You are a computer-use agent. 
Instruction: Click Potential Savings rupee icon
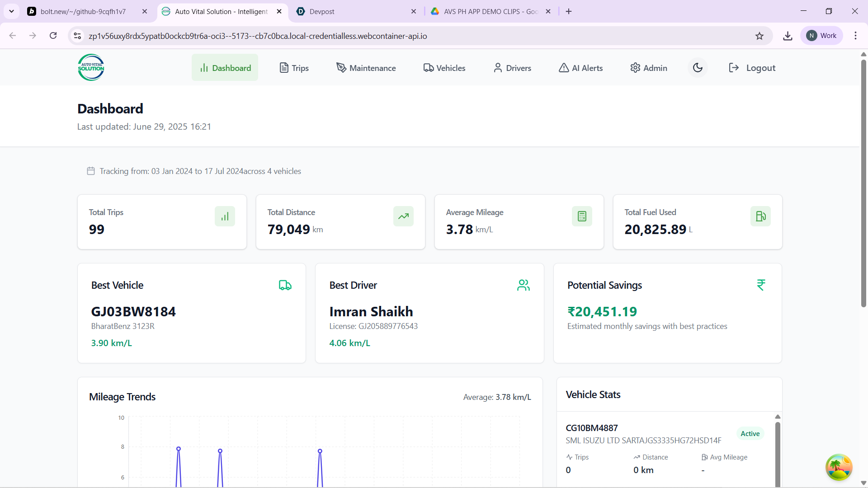761,285
